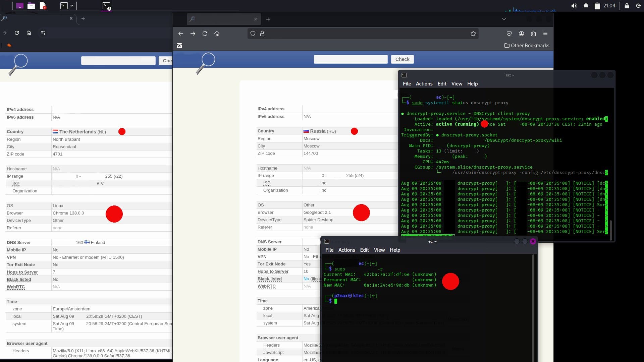Open the View menu in the bottom terminal
Image resolution: width=644 pixels, height=362 pixels.
379,250
